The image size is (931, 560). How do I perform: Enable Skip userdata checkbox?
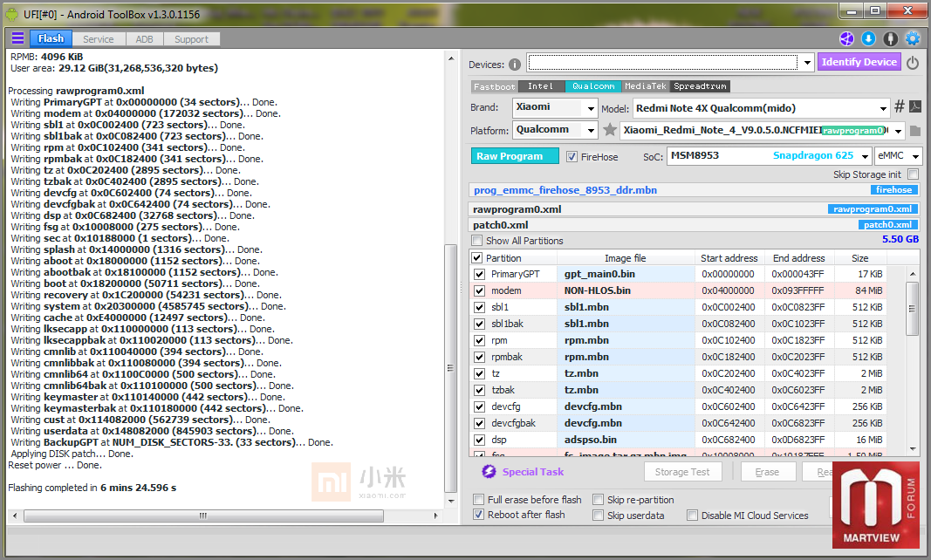point(599,515)
